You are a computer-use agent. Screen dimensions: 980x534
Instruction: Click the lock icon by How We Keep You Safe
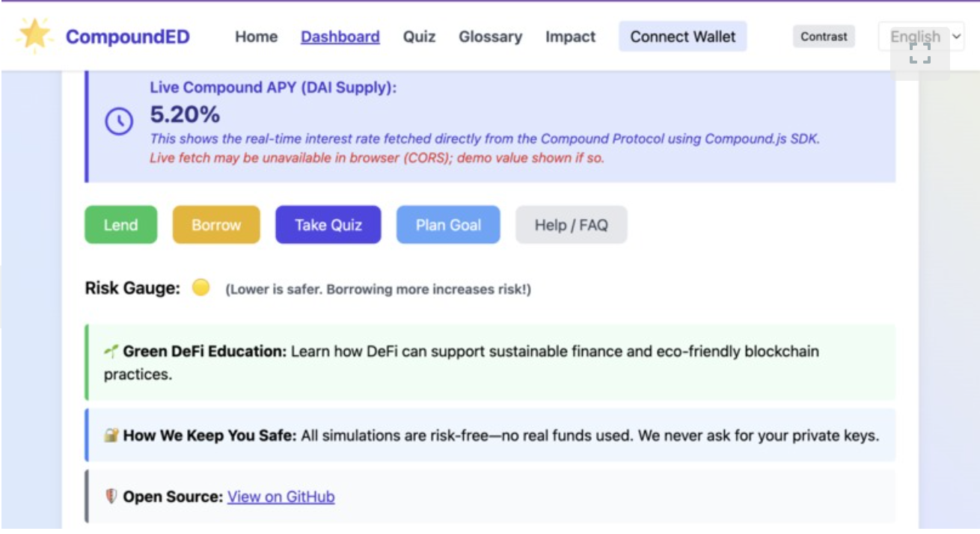click(111, 435)
